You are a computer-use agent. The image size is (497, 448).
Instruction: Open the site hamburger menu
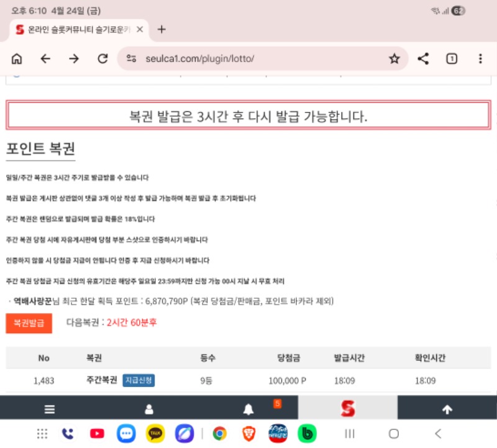click(x=50, y=409)
